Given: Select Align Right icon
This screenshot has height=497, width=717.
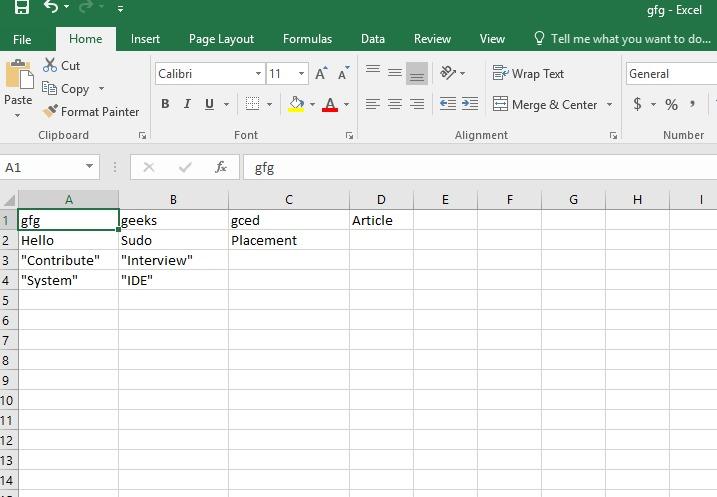Looking at the screenshot, I should click(417, 104).
